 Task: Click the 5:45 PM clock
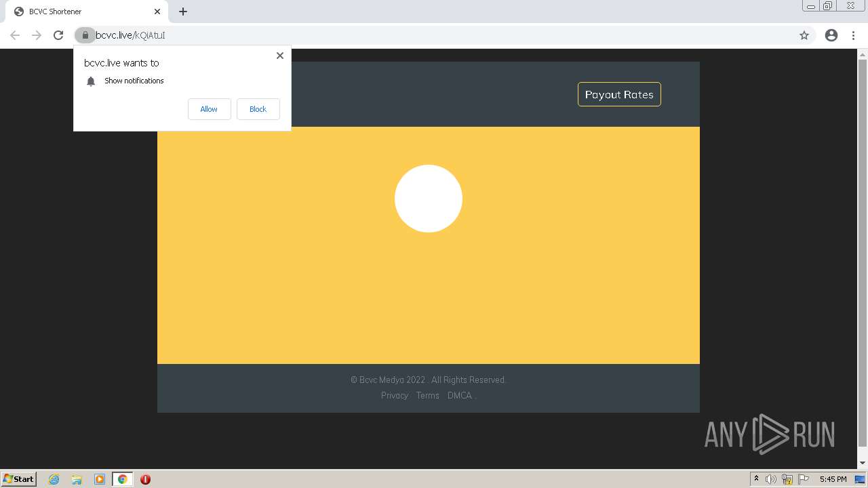click(x=833, y=479)
